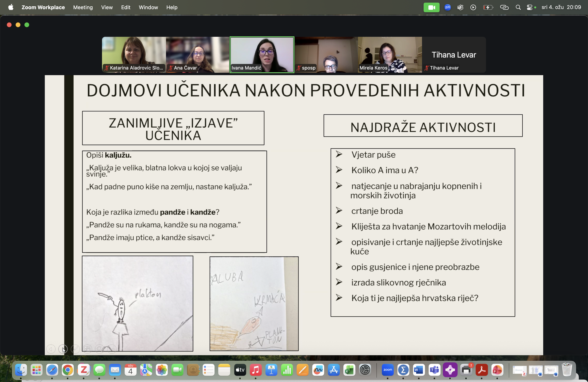Click the play circle icon in menu bar
Viewport: 588px width, 382px height.
point(473,8)
